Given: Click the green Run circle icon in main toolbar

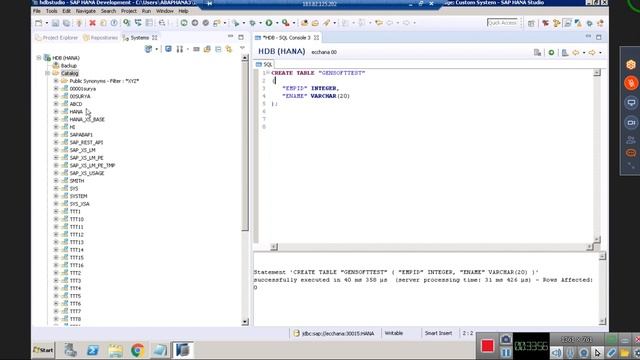Looking at the screenshot, I should (269, 23).
